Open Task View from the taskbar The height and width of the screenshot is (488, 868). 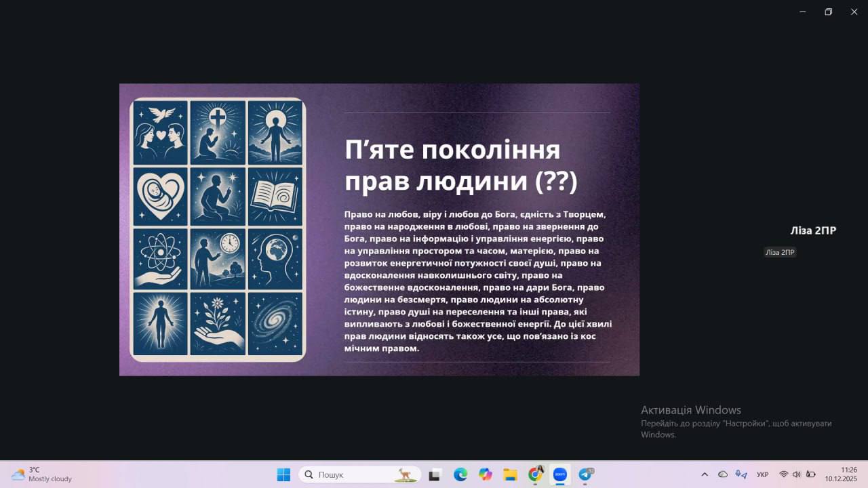(x=435, y=474)
